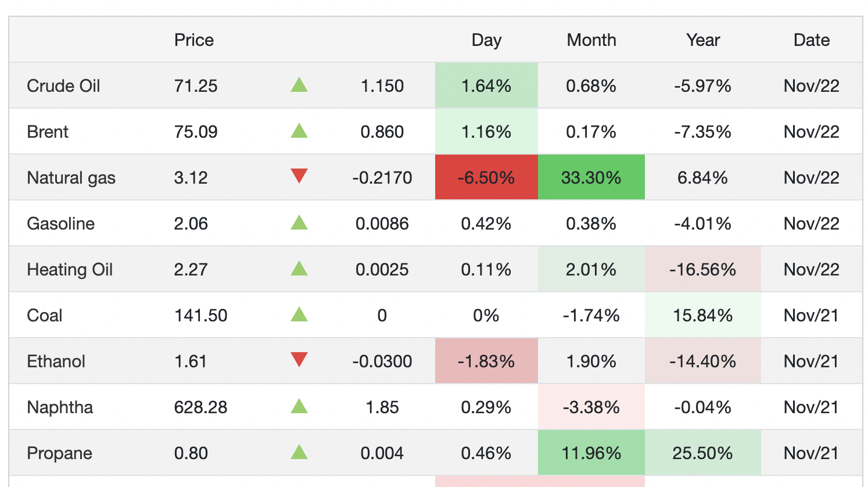Click the green up arrow for Propane
Screen dimensions: 868x487
(299, 452)
